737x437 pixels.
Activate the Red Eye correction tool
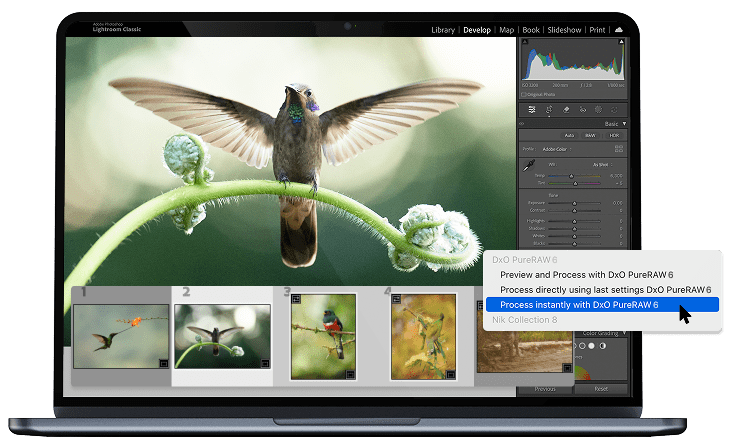pyautogui.click(x=582, y=109)
